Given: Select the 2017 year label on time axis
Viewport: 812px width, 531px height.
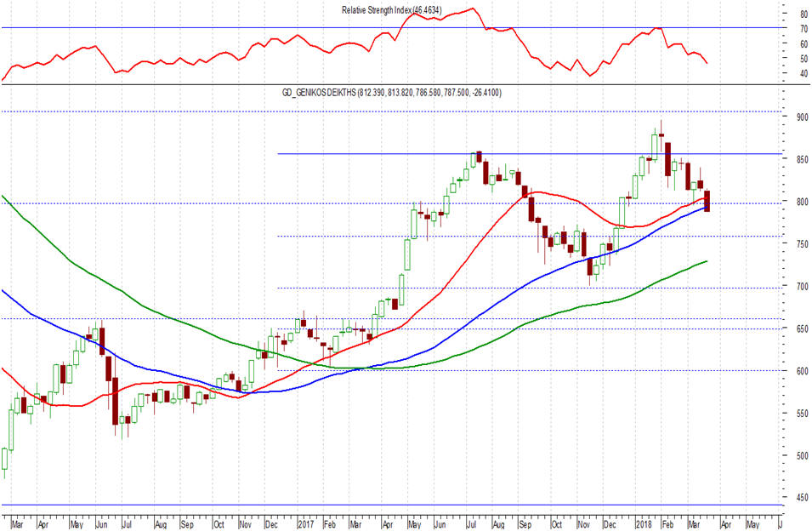Looking at the screenshot, I should [306, 524].
